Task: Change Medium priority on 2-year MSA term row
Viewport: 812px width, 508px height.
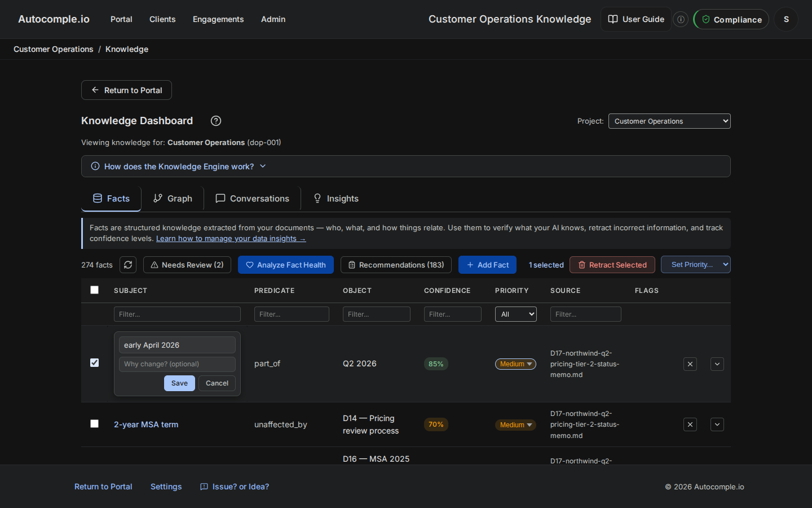Action: [515, 425]
